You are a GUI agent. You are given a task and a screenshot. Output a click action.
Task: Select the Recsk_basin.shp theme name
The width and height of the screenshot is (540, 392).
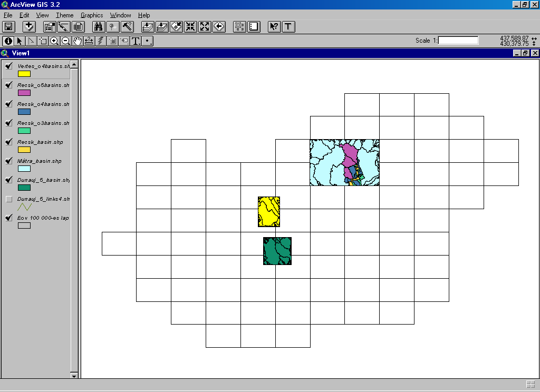point(40,142)
